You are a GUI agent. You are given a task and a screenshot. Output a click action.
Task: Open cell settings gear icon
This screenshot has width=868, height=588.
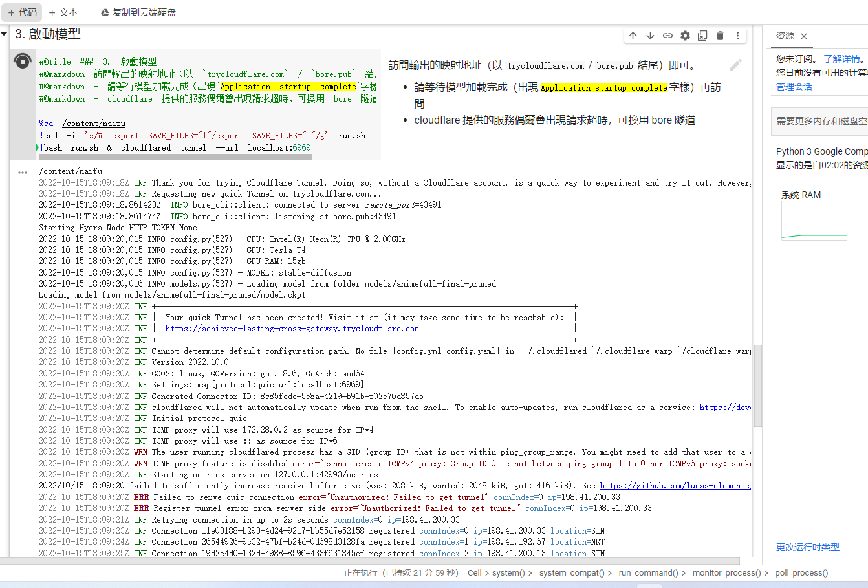coord(685,36)
